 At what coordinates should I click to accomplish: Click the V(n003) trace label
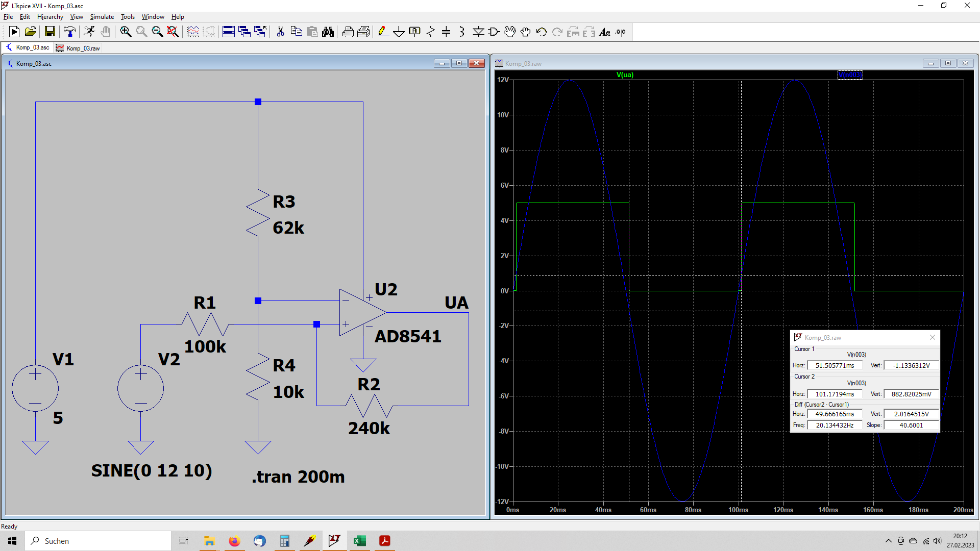(x=850, y=74)
